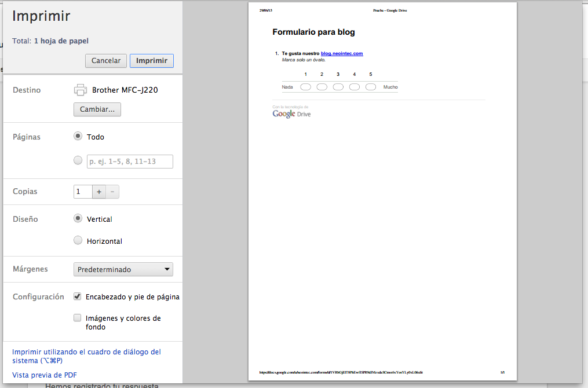Click the Cambiar... destination button
Screen dimensions: 588x388
point(97,109)
